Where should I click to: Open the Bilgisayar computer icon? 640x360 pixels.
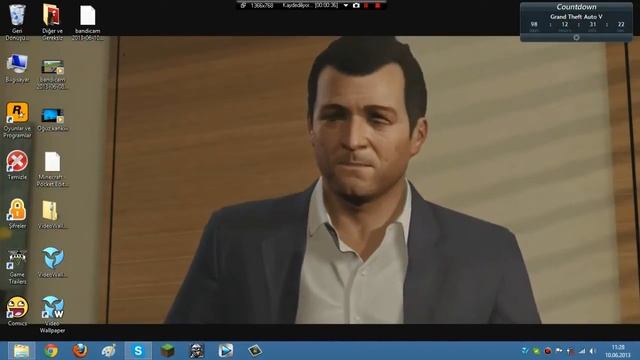click(17, 64)
